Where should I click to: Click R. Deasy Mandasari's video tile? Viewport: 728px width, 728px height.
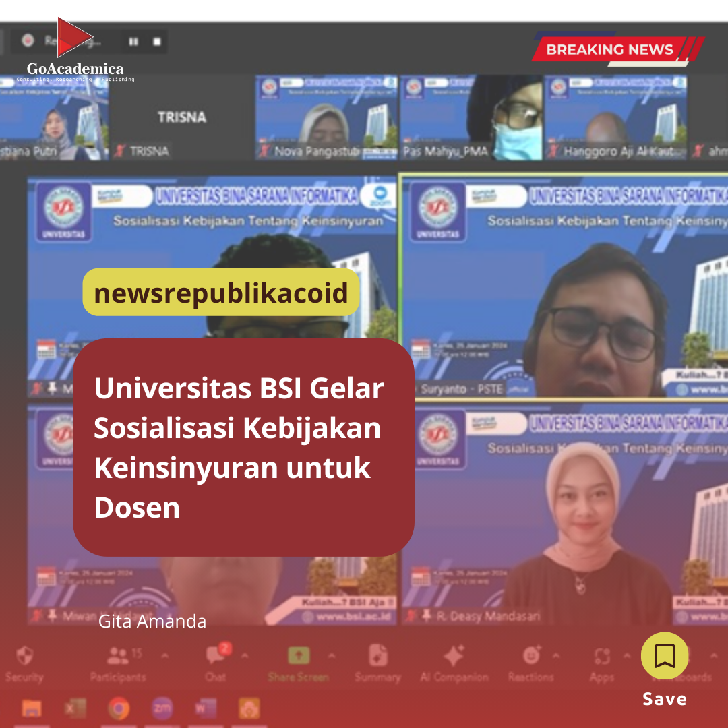tap(565, 514)
